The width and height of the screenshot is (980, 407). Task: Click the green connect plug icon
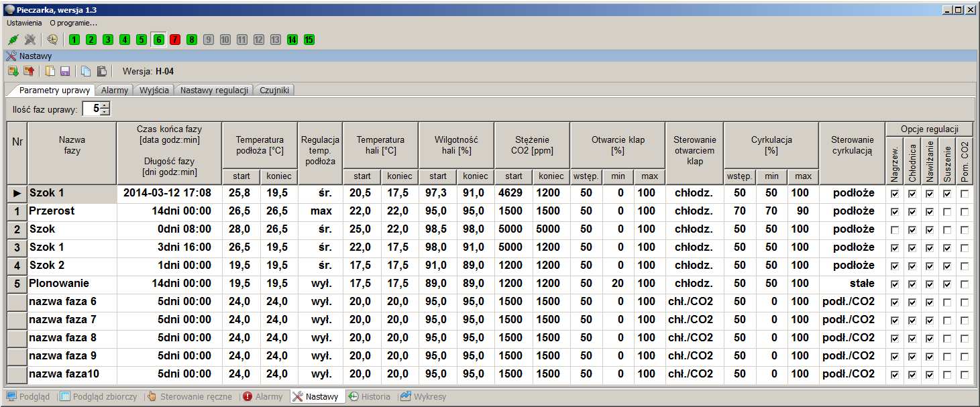coord(13,40)
